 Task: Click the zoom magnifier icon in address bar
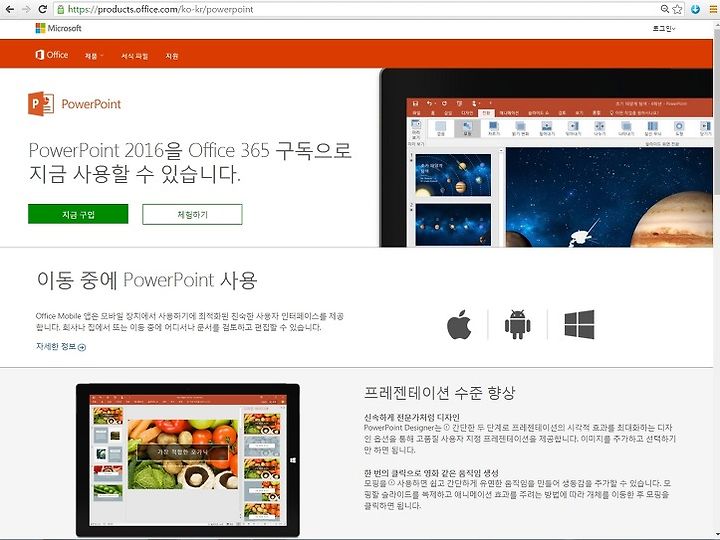point(664,9)
